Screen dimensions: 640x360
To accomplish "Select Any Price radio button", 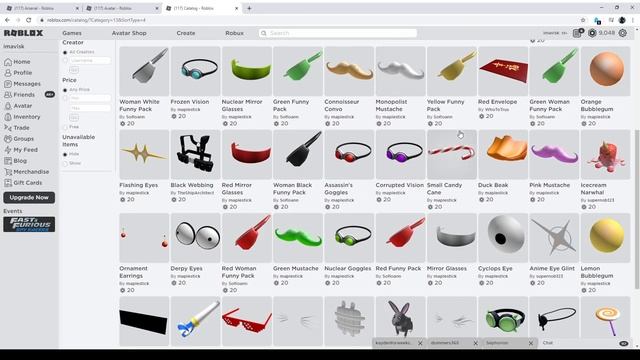I will coord(65,90).
